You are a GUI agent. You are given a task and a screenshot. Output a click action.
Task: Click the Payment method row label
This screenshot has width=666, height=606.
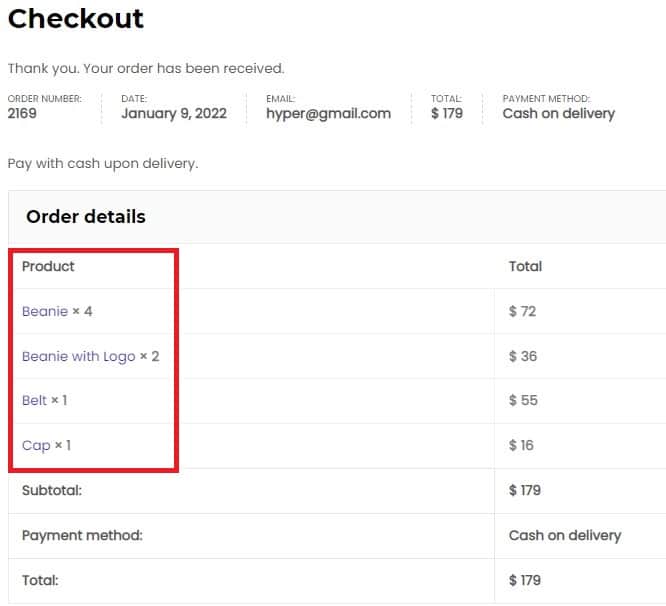82,536
